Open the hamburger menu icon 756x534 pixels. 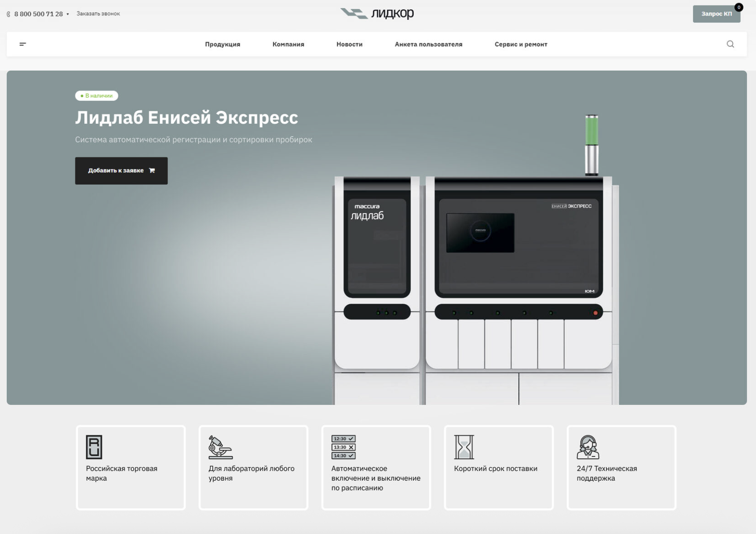point(23,44)
